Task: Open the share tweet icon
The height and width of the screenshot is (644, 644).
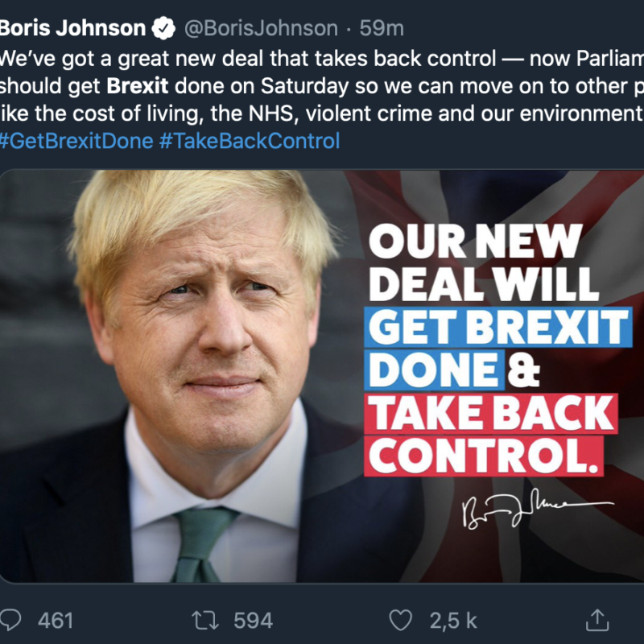Action: coord(597,620)
